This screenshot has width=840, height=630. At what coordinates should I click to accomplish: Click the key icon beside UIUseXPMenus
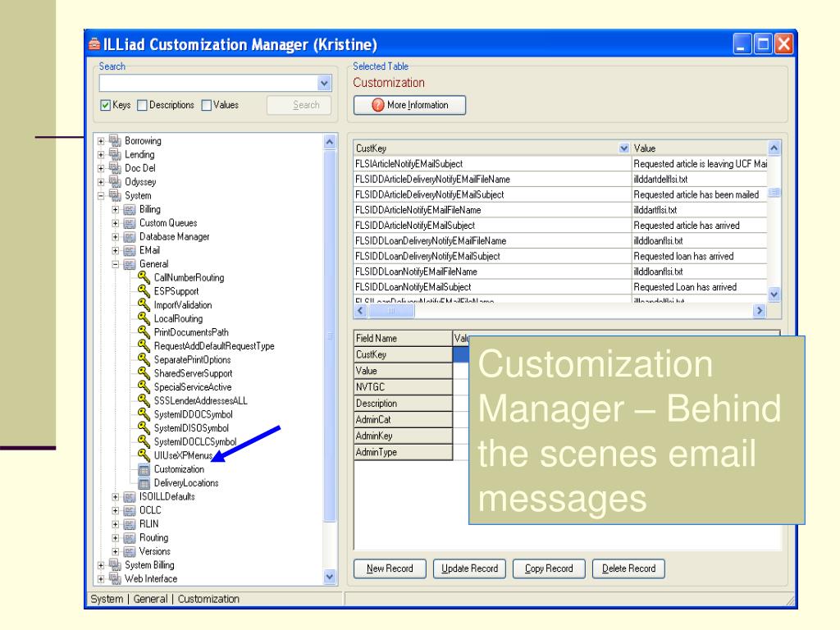coord(144,454)
